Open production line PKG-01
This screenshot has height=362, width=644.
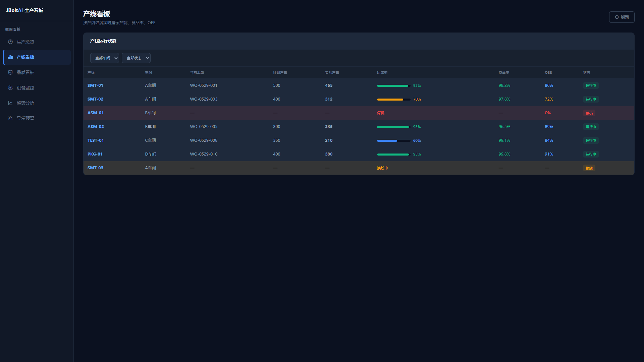click(x=95, y=154)
